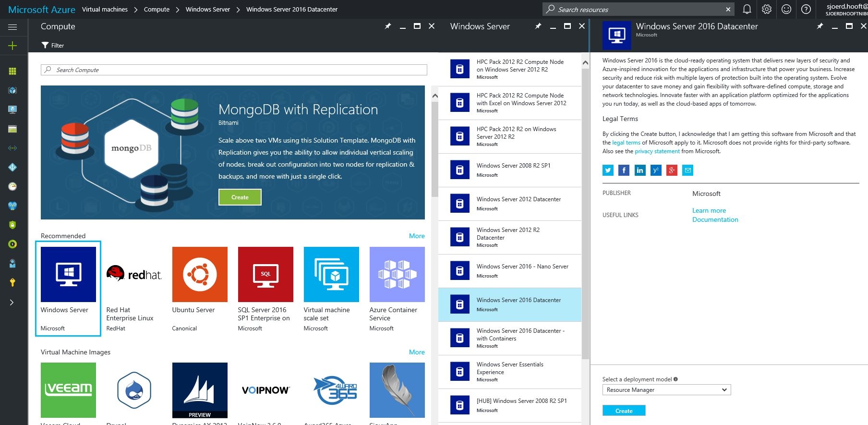Select the Ubuntu Server tile

(200, 289)
